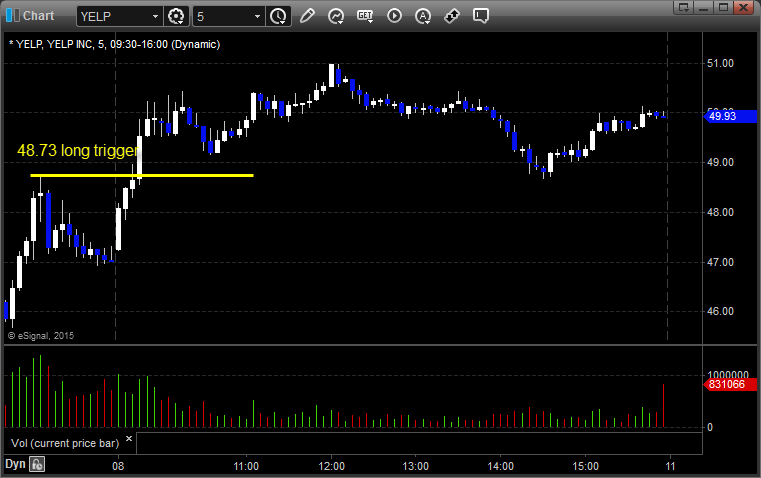Click the Vol (current price bar) label
Screen dimensions: 761x478
[x=65, y=444]
